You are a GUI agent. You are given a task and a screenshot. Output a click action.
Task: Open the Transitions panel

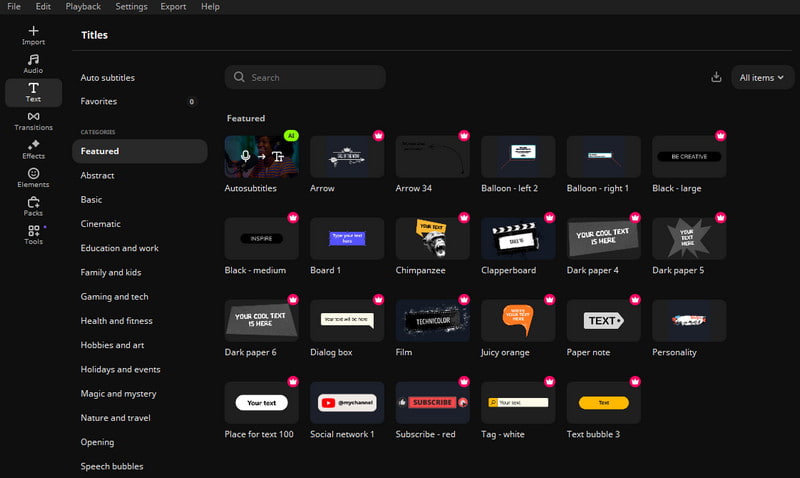tap(33, 121)
